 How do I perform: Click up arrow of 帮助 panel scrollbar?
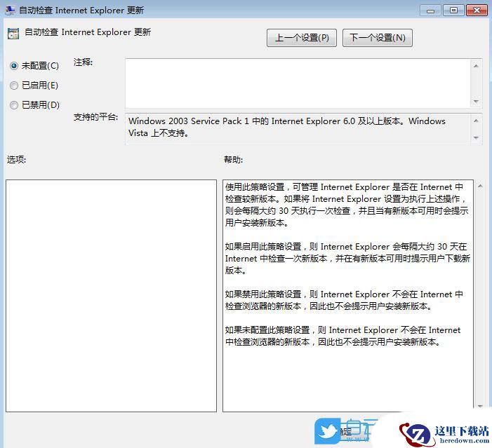coord(479,186)
